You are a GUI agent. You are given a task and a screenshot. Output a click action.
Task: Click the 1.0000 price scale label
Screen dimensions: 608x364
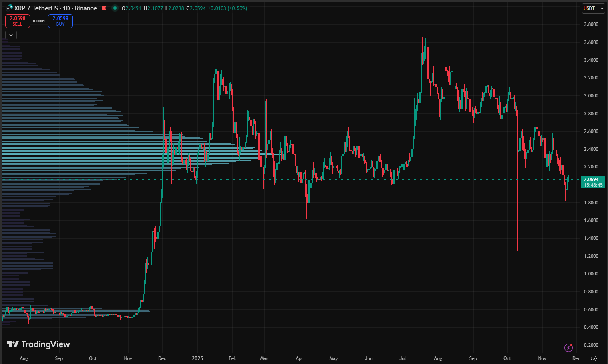(x=591, y=274)
